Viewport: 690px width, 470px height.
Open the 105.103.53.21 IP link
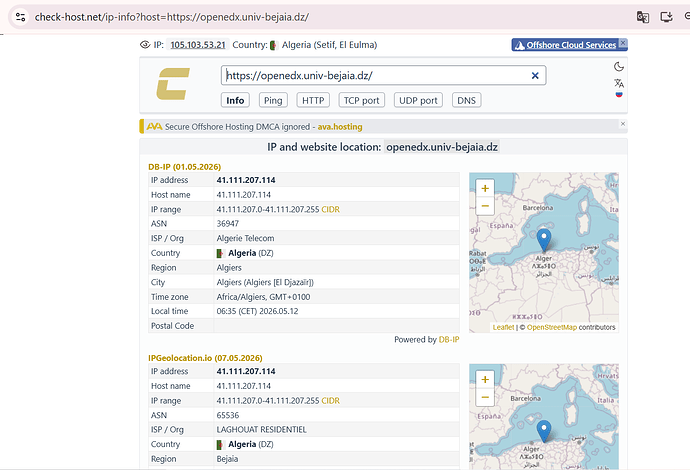198,45
